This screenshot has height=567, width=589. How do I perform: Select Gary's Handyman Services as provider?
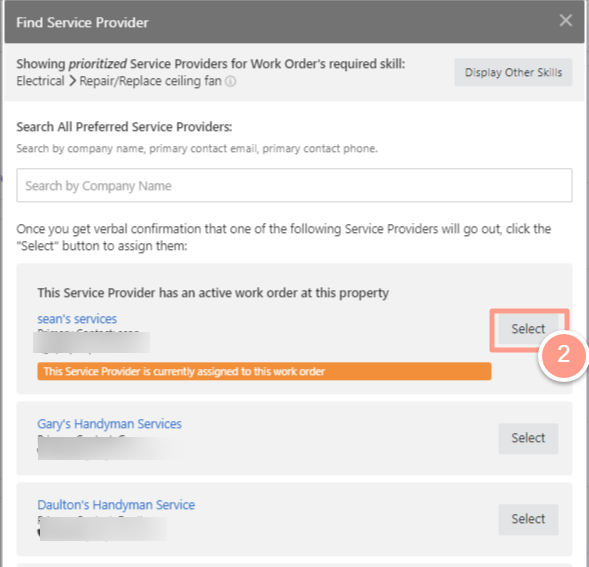528,438
